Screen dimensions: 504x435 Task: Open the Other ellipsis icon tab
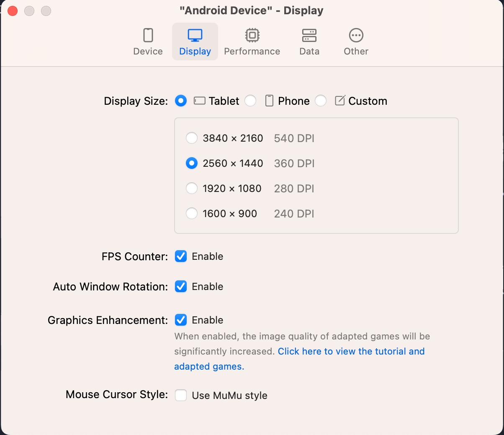356,36
